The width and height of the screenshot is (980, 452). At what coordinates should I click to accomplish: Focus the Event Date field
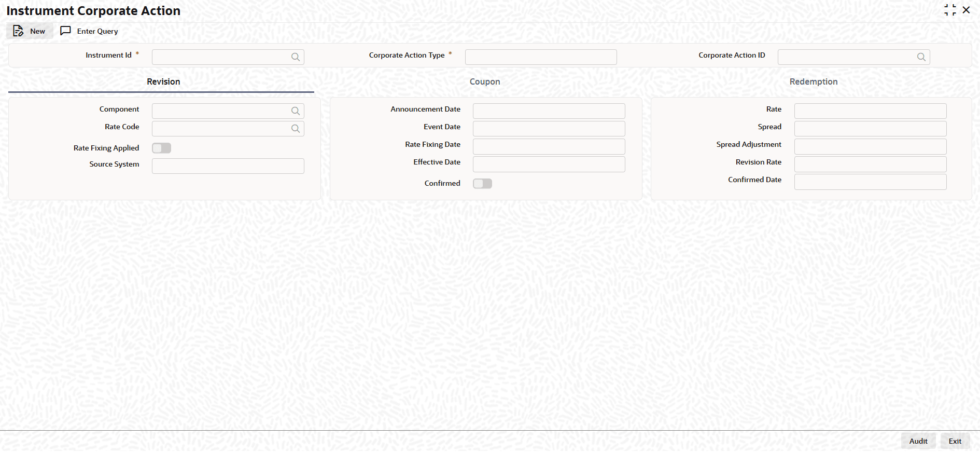[549, 129]
